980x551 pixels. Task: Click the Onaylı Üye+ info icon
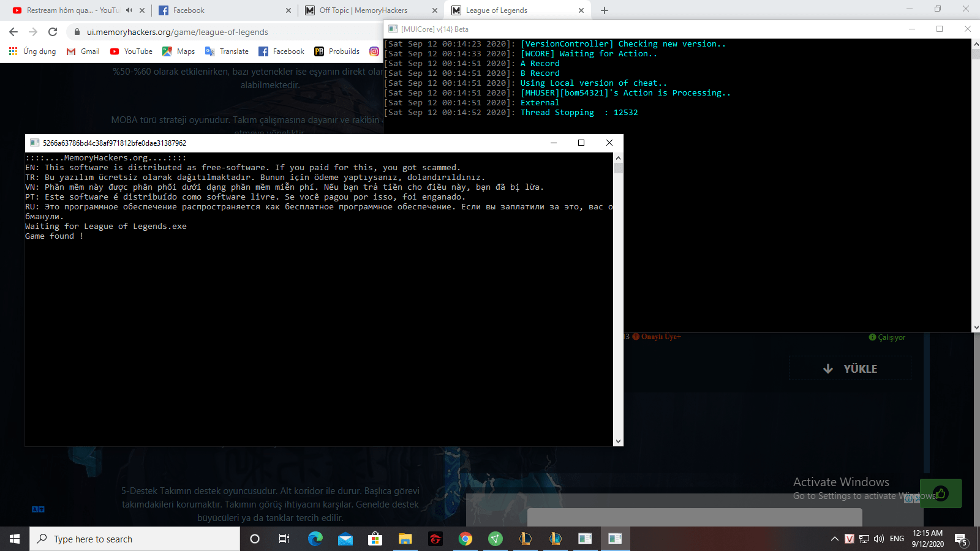[x=636, y=337]
